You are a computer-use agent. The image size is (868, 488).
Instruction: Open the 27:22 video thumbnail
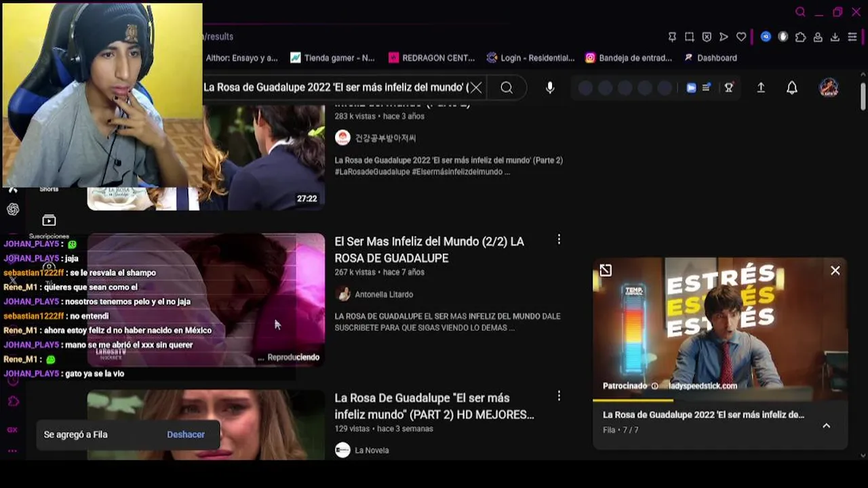pyautogui.click(x=206, y=157)
